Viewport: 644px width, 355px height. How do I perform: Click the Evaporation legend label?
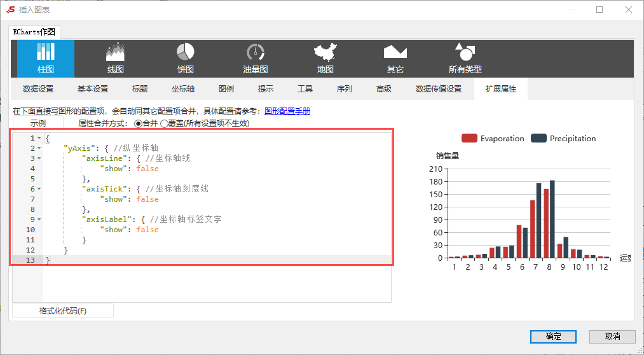pos(502,139)
